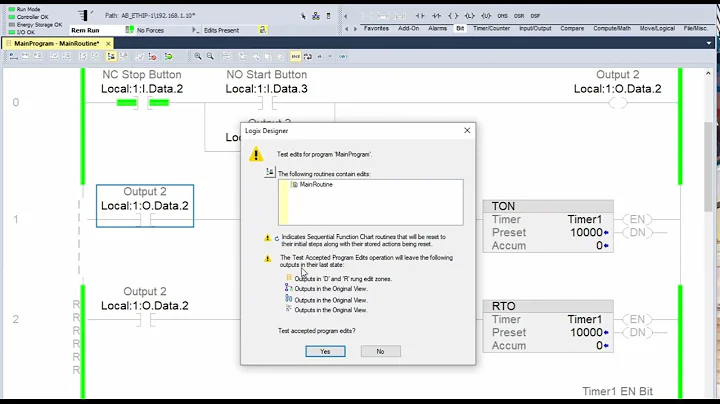Insert an ONS one-shot instruction

(x=502, y=16)
